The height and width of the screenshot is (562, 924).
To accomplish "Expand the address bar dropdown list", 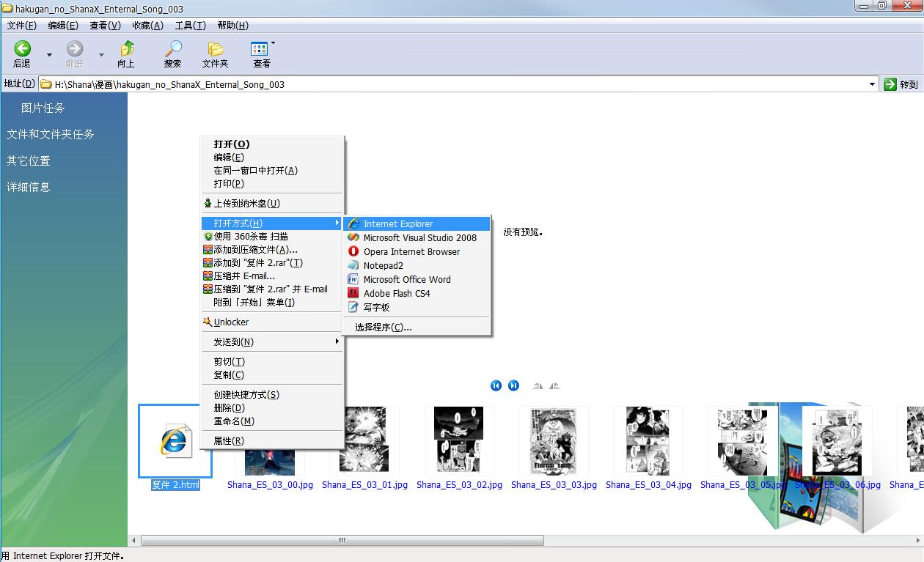I will click(x=872, y=84).
